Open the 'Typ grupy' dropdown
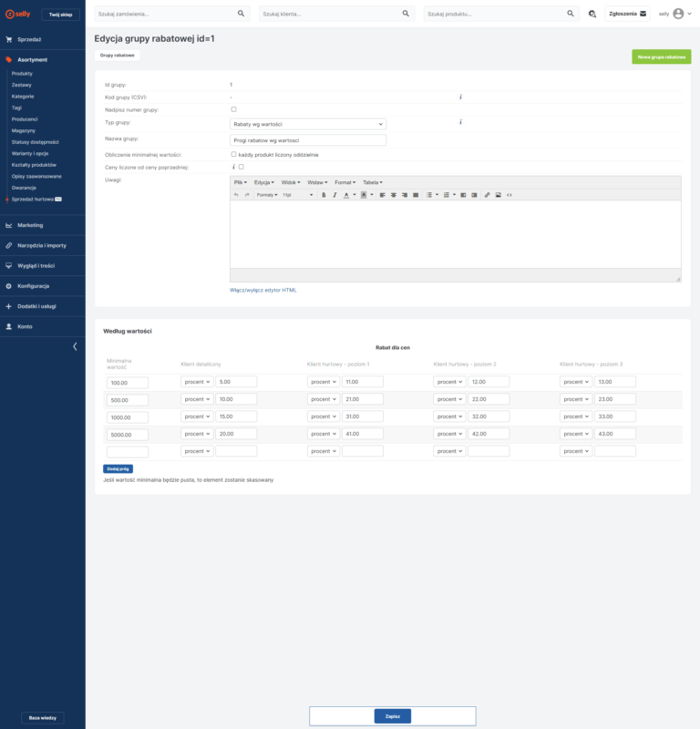Screen dimensions: 700x729 (x=307, y=123)
